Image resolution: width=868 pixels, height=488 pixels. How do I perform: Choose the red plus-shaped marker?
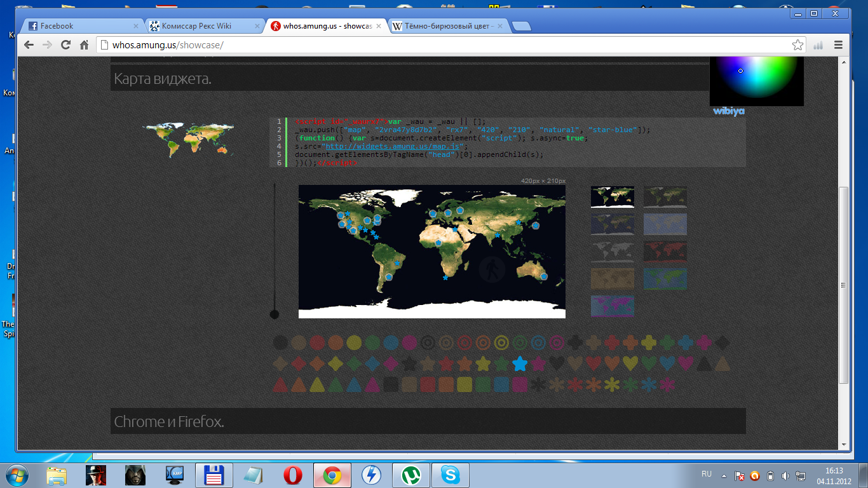(x=612, y=342)
